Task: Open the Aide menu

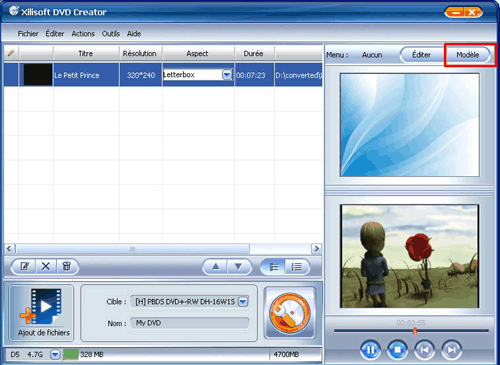Action: pyautogui.click(x=134, y=34)
